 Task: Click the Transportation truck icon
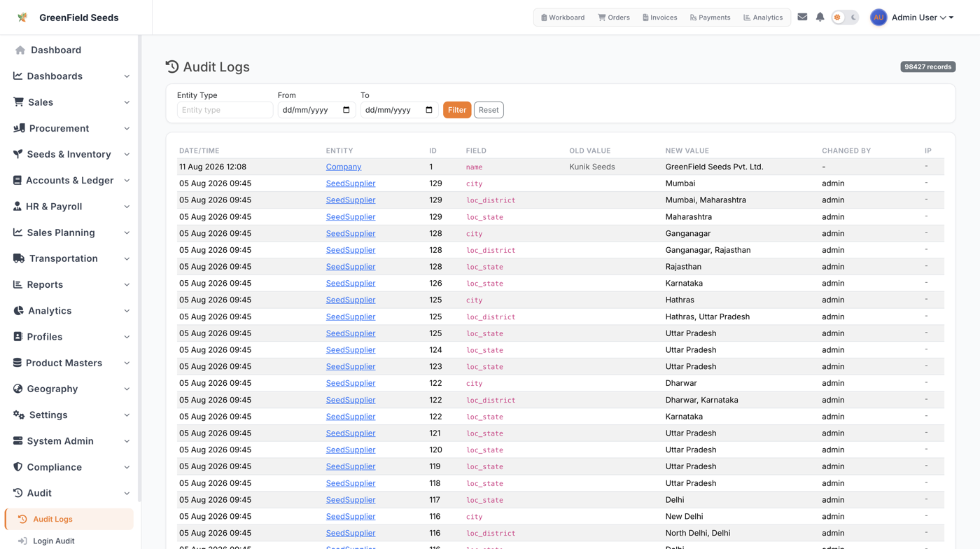tap(19, 258)
